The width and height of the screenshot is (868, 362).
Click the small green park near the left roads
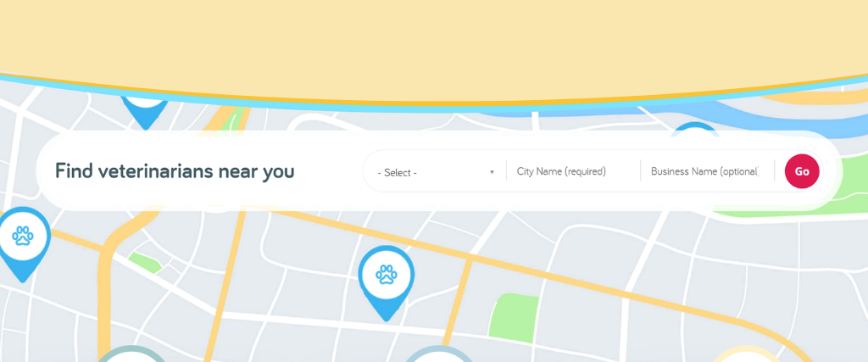(145, 262)
